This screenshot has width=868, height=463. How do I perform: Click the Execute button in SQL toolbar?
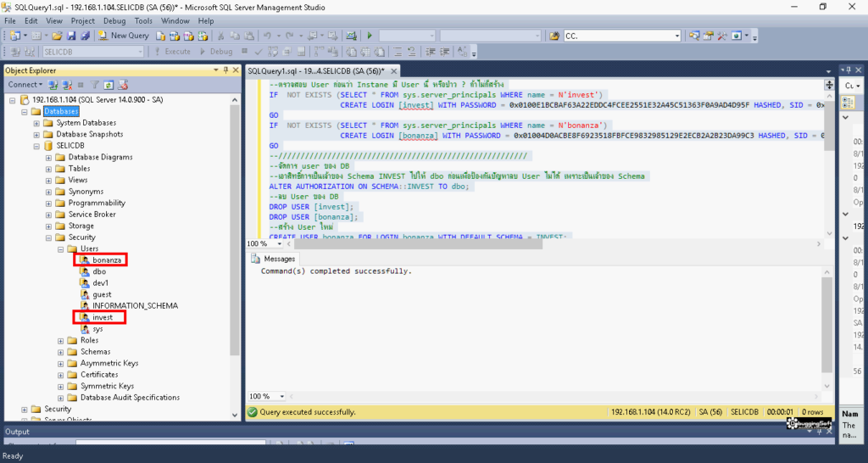click(x=173, y=52)
